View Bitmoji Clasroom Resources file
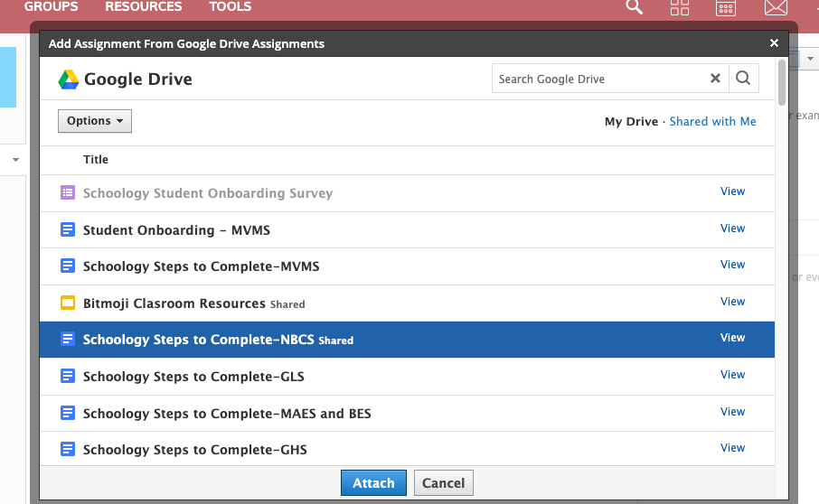819x504 pixels. [x=732, y=302]
